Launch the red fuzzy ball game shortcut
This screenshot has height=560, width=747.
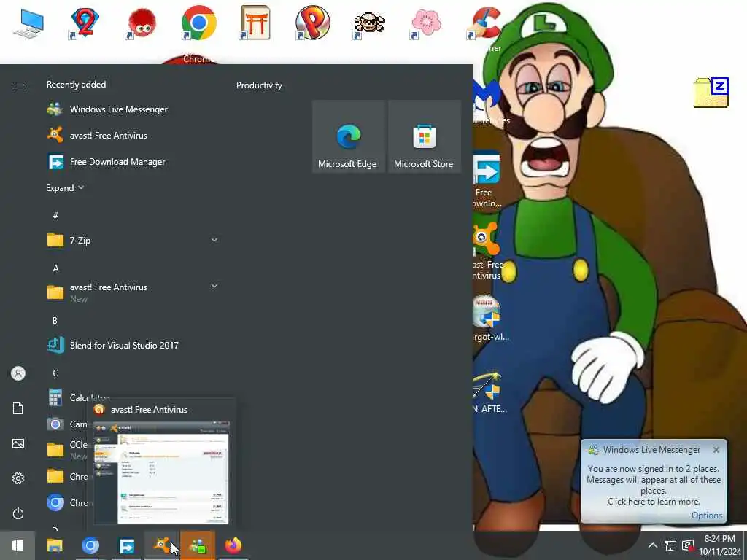pyautogui.click(x=142, y=23)
